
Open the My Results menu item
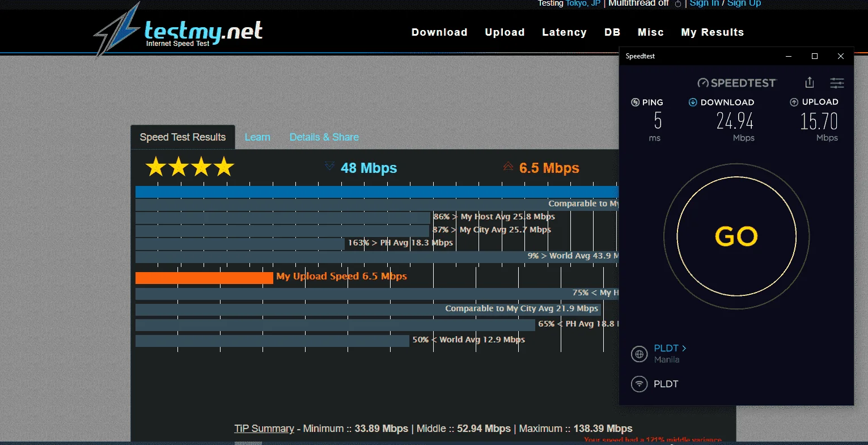[713, 32]
